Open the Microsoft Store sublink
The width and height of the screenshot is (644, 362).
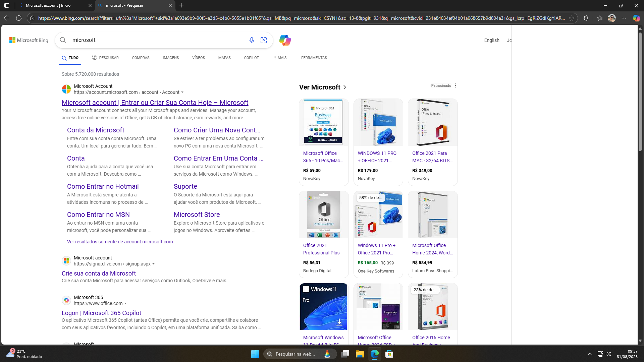(x=197, y=215)
